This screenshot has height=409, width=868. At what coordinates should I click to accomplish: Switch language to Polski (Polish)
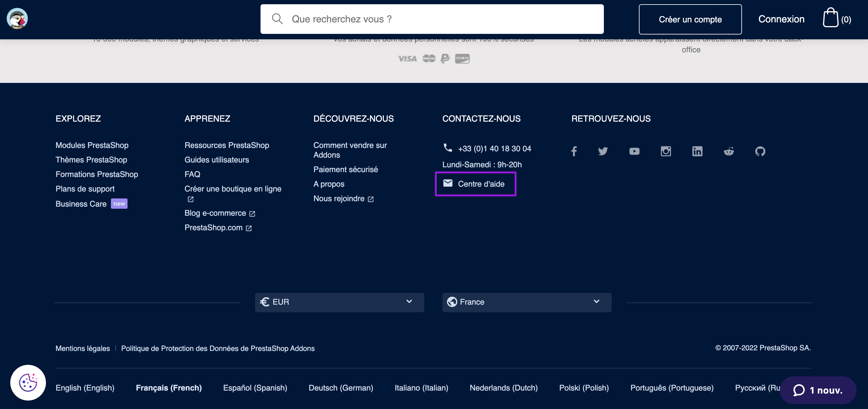tap(584, 388)
